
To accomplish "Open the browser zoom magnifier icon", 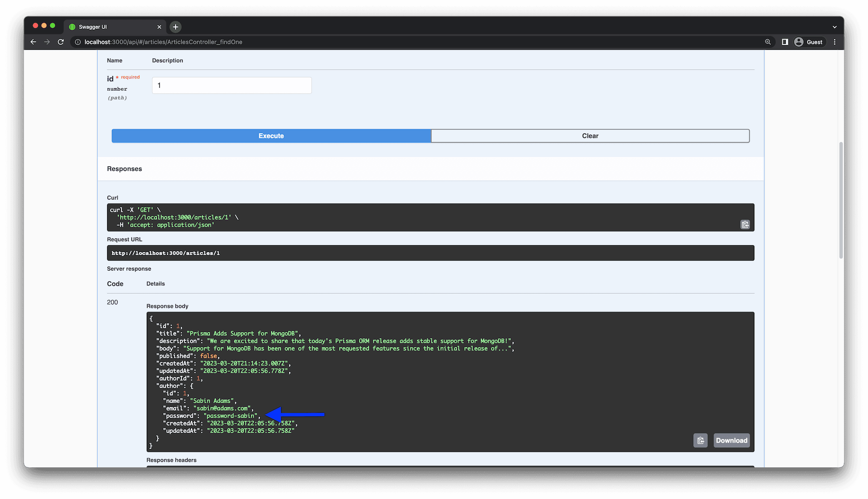I will click(x=768, y=42).
